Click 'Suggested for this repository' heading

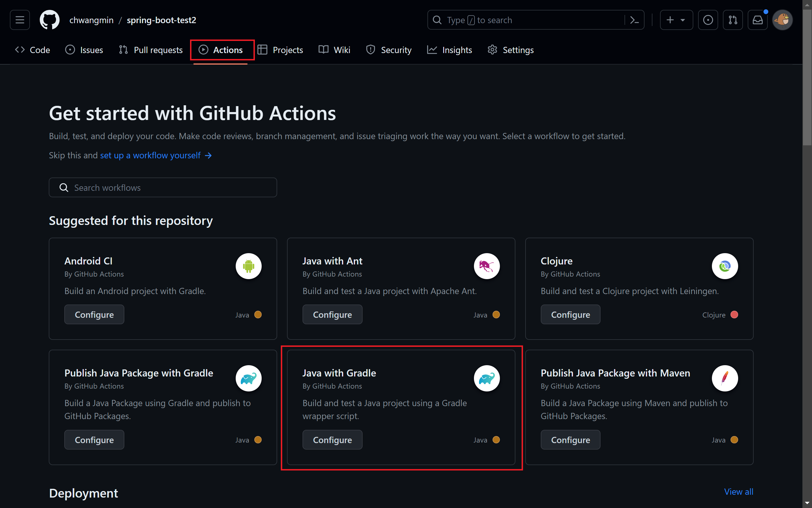pos(131,221)
